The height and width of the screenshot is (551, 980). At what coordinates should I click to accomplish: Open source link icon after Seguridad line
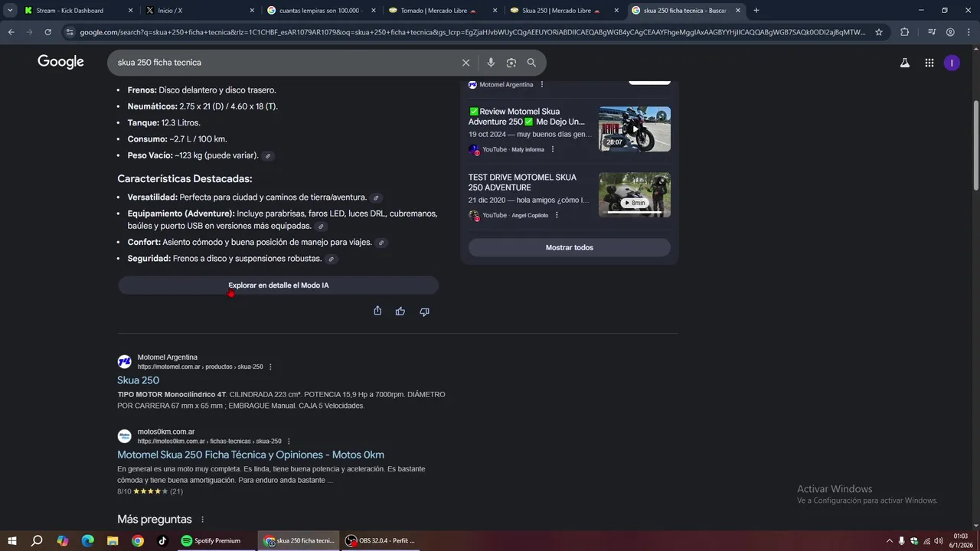[x=331, y=259]
